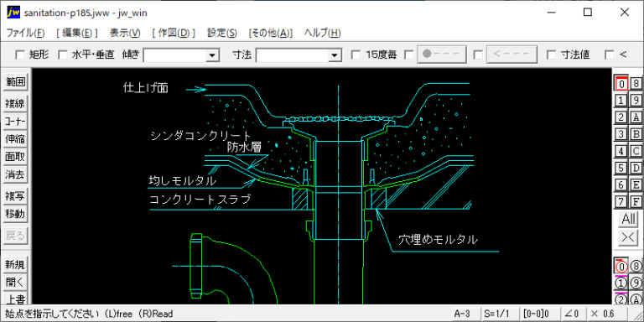Select layer 3 square button
The width and height of the screenshot is (644, 322).
(x=622, y=134)
